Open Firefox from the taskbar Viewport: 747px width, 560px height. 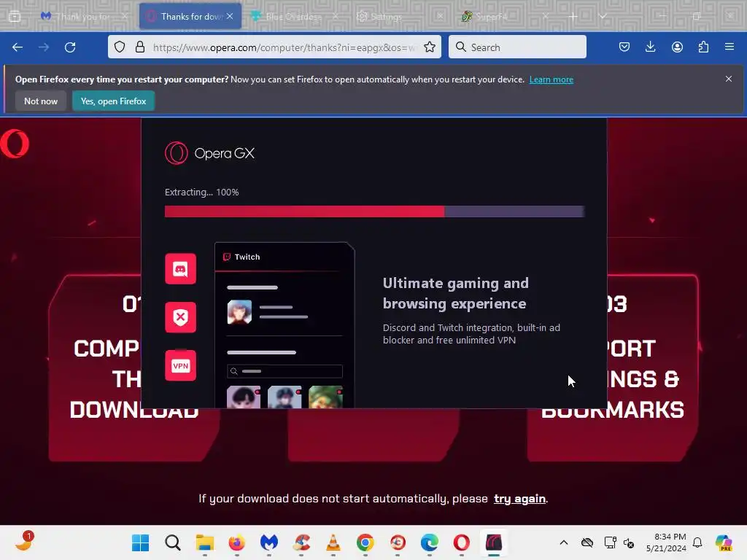(x=237, y=542)
